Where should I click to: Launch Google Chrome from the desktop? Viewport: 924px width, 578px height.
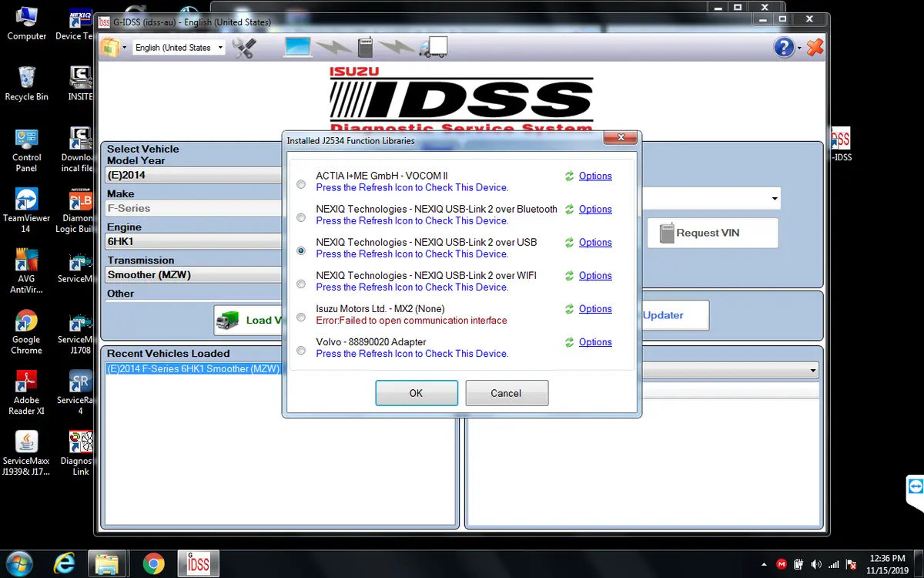(x=26, y=331)
